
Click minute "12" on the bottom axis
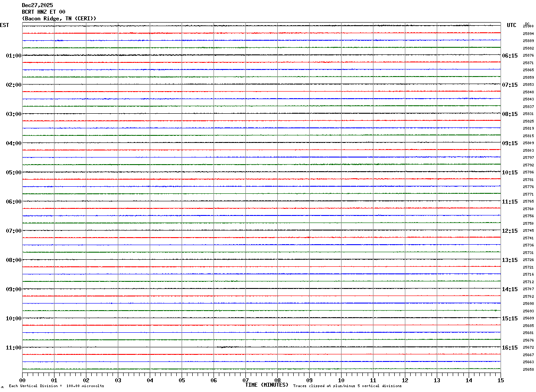[405, 380]
